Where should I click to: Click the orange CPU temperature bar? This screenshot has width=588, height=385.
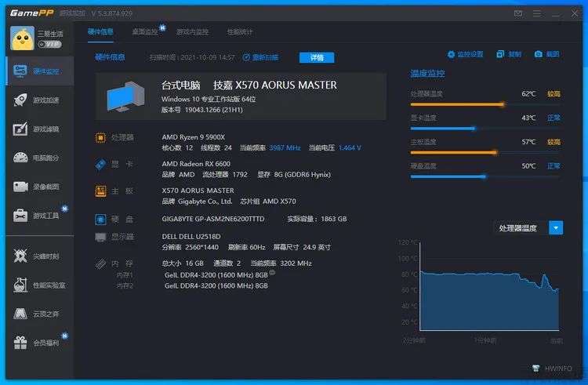[x=457, y=104]
